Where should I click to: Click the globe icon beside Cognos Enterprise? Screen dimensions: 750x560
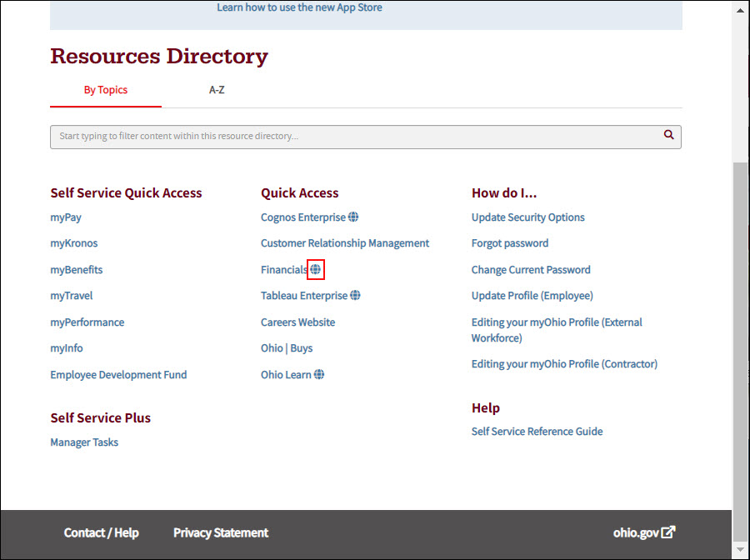(355, 216)
